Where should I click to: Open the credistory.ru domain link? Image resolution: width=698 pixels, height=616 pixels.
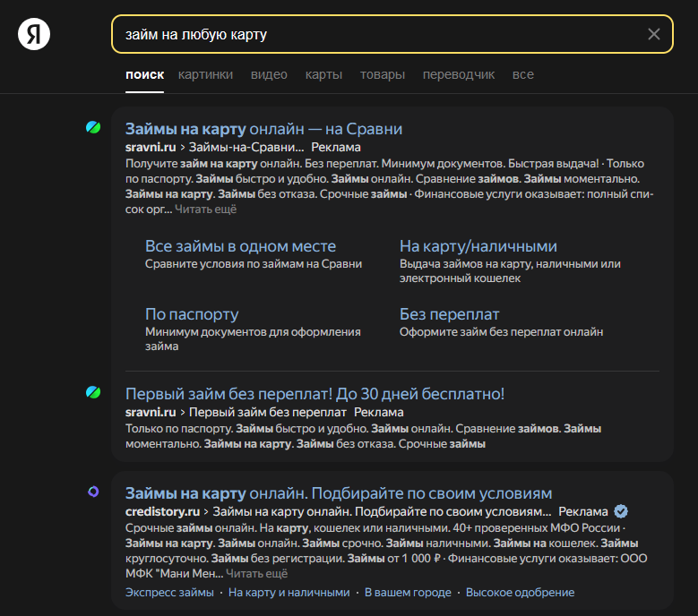[x=162, y=511]
